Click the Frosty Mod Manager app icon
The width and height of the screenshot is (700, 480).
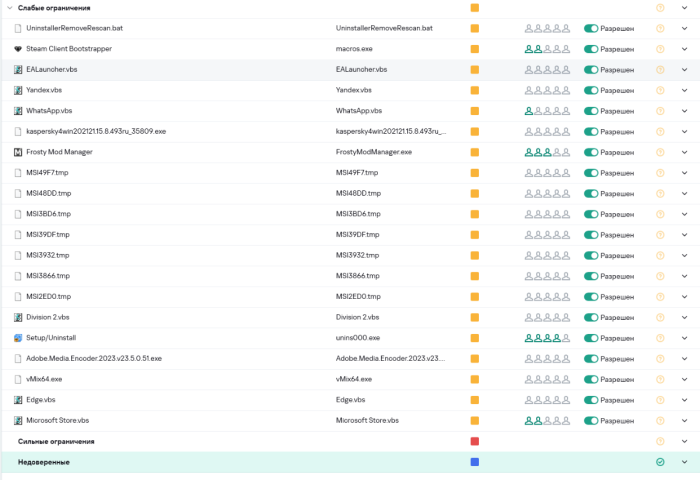point(18,152)
